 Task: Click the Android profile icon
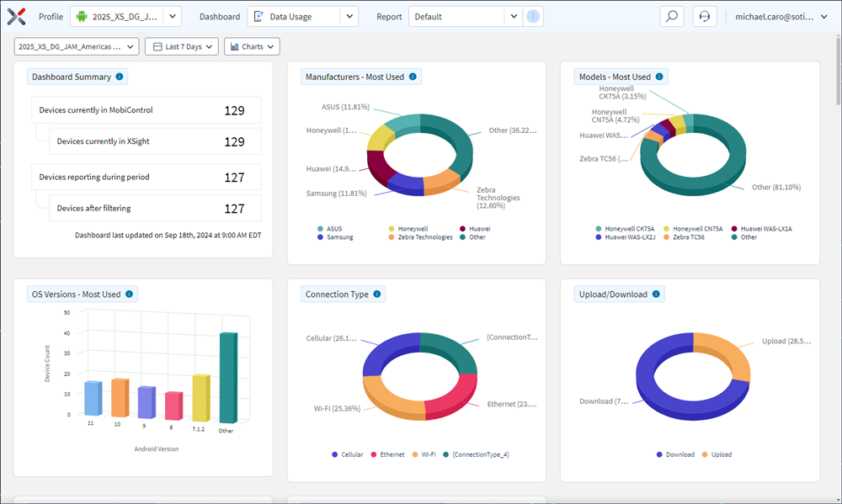click(x=82, y=17)
